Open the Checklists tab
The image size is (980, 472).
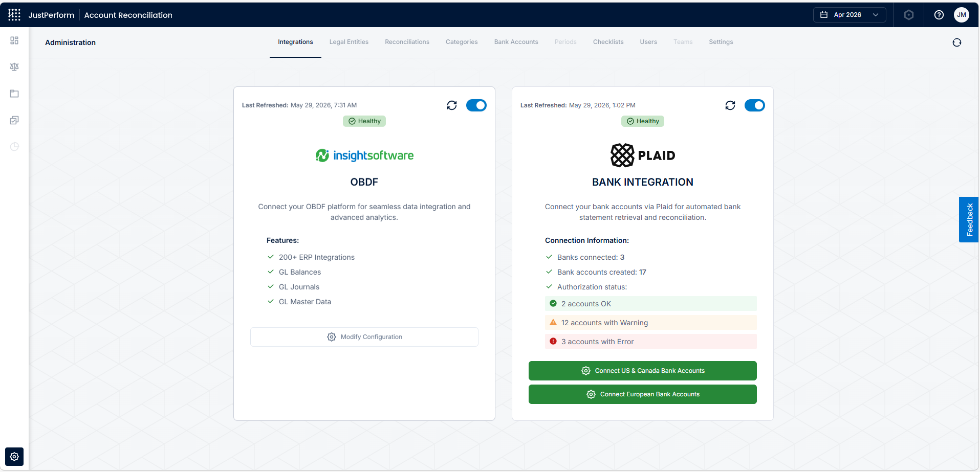coord(608,42)
